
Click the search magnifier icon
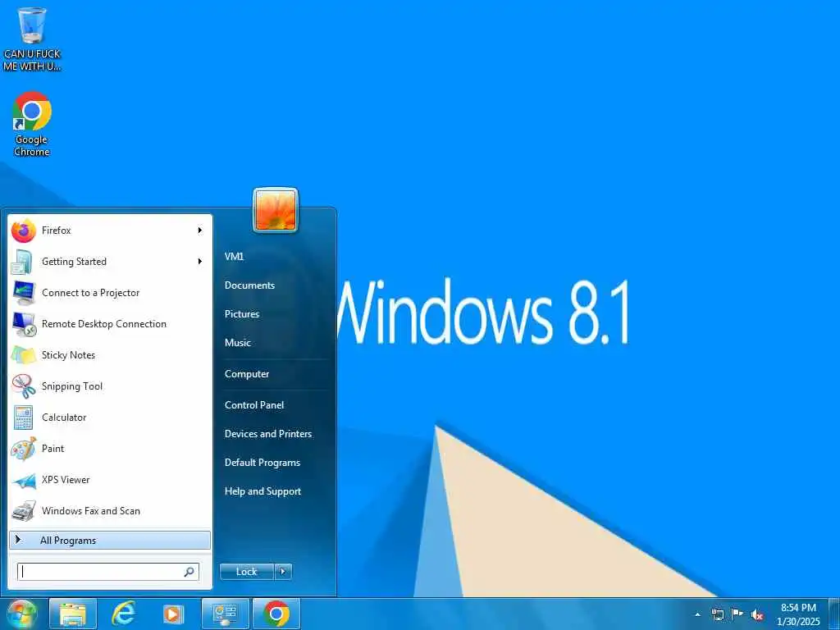[x=189, y=572]
